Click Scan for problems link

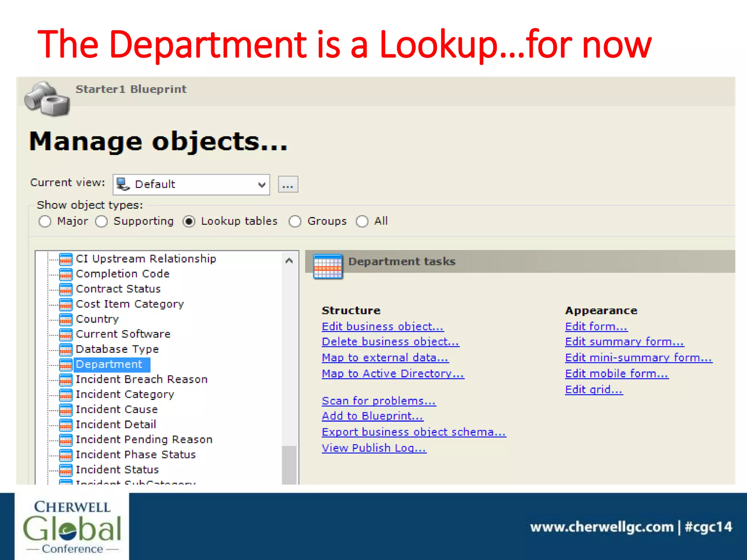[379, 401]
